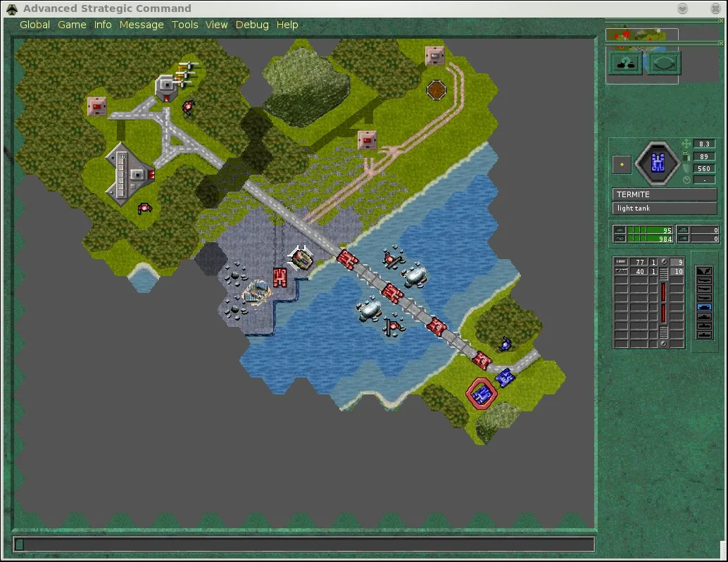The height and width of the screenshot is (562, 728).
Task: Click the overview minimap thumbnail
Action: pyautogui.click(x=641, y=35)
